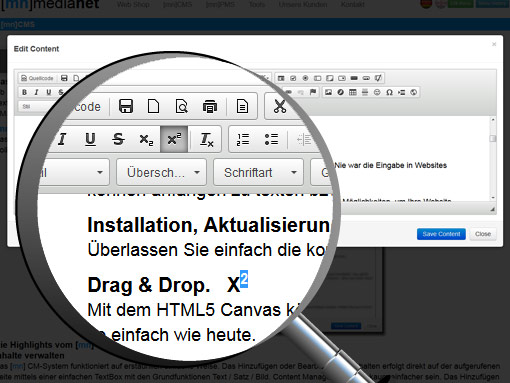Click the 'Edit Content' dialog title

[36, 49]
